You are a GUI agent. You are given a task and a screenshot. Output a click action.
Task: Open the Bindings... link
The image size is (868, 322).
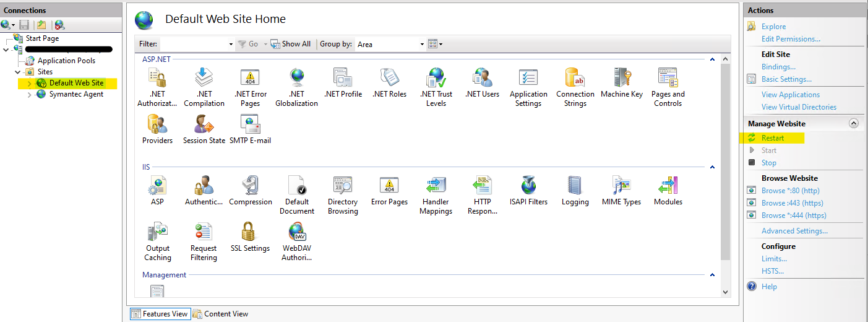point(778,67)
